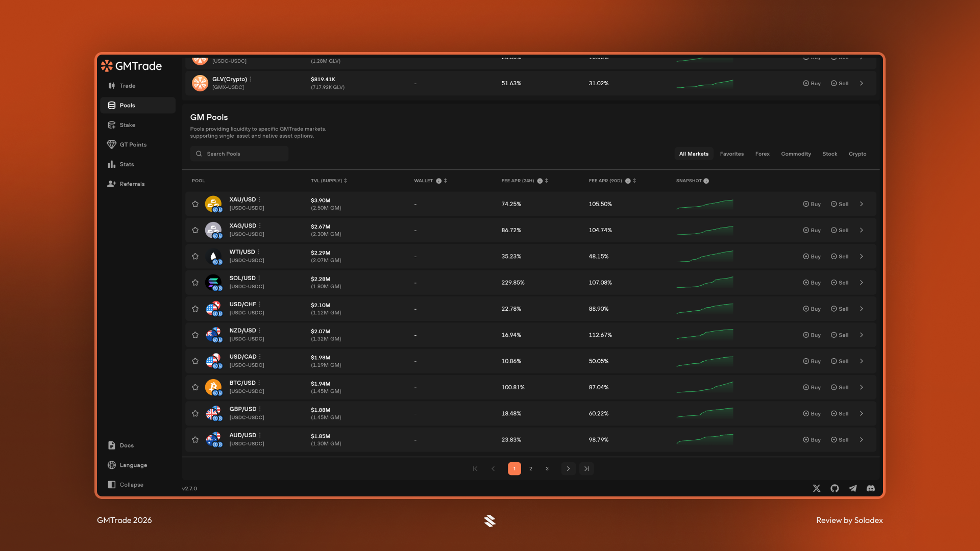Open GT Points in the sidebar

pos(138,144)
